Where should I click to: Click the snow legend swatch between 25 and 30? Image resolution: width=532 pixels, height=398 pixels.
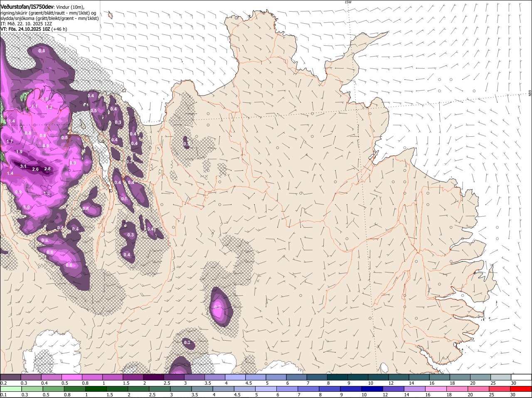point(501,377)
